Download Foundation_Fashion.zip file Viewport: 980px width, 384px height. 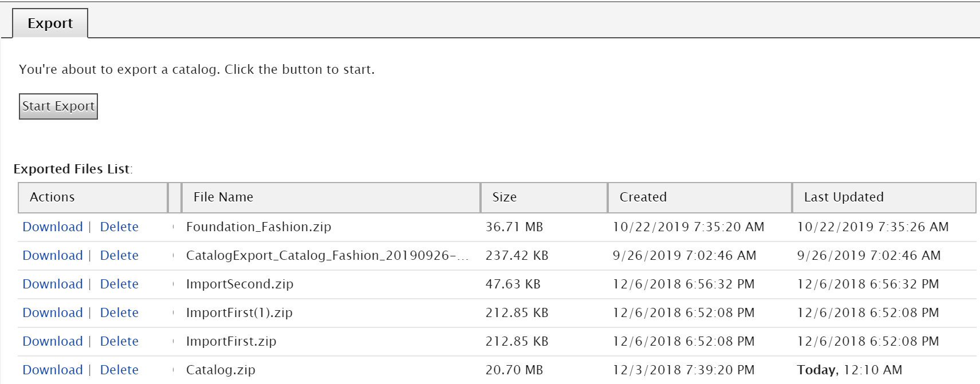[53, 227]
